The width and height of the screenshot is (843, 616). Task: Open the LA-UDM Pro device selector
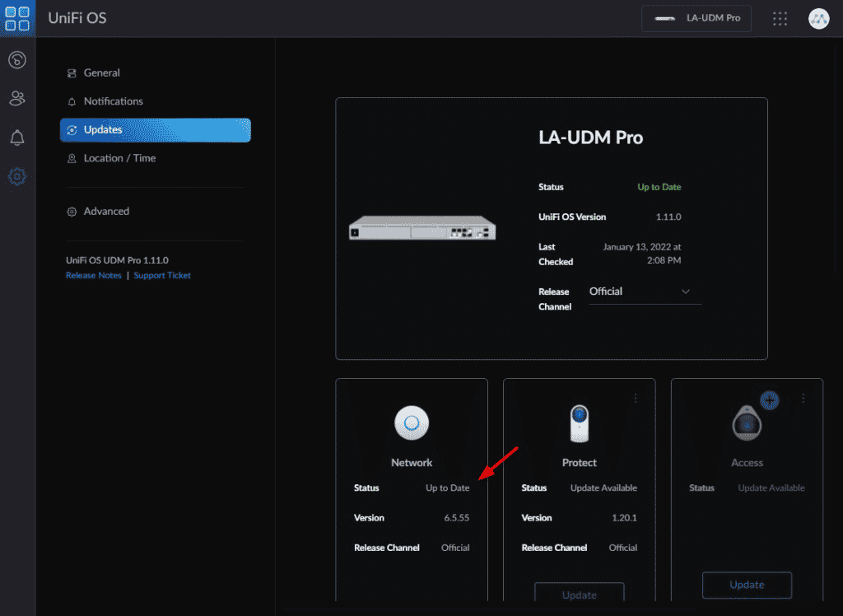pos(696,18)
